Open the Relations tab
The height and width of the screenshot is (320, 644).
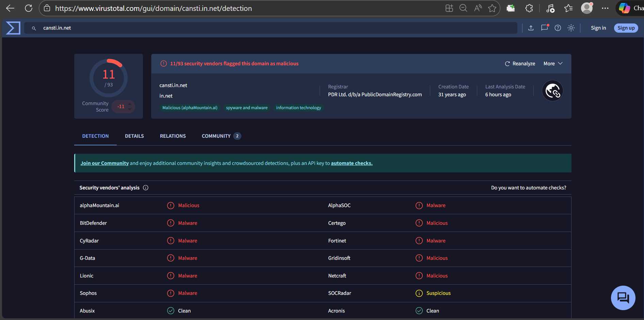click(173, 136)
